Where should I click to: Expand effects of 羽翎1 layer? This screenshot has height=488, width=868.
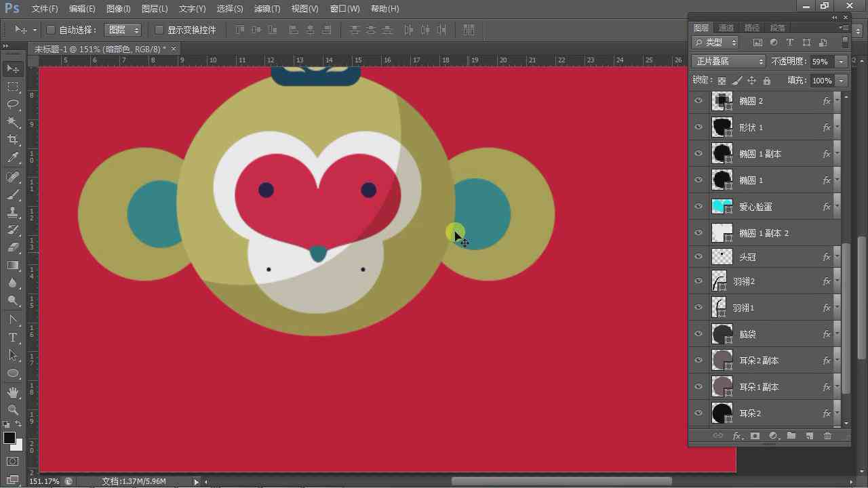click(x=837, y=308)
